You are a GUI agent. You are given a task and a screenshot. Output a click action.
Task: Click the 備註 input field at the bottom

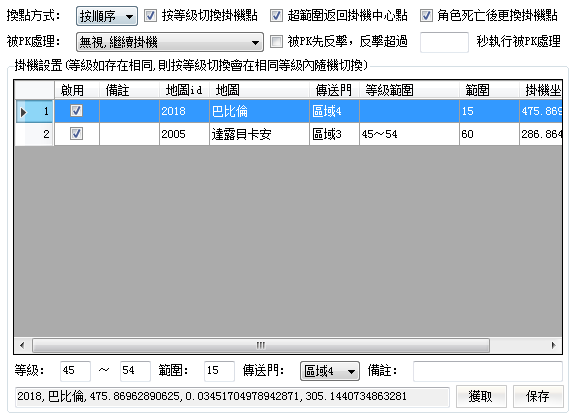pos(488,371)
